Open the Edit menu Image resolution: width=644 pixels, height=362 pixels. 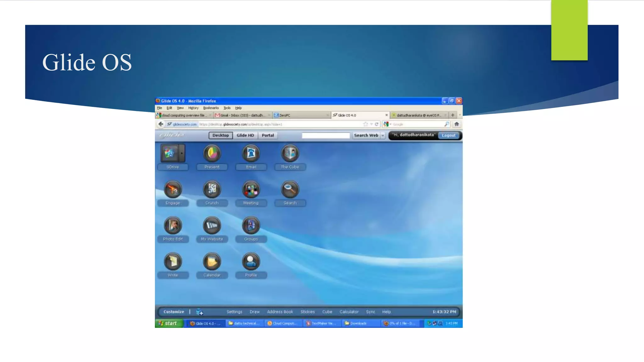click(169, 108)
